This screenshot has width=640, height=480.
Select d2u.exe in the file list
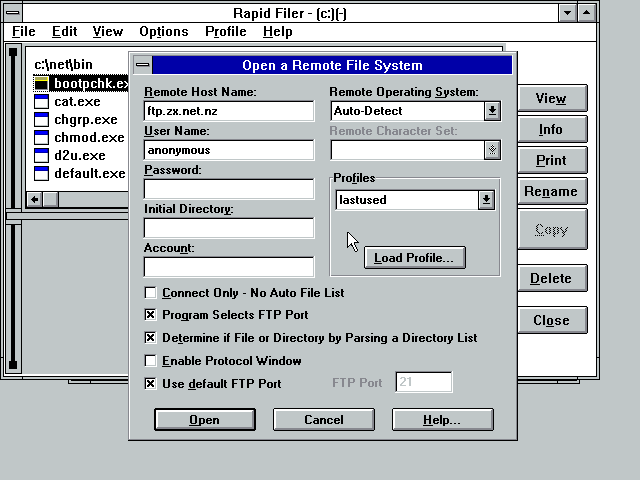[x=80, y=156]
